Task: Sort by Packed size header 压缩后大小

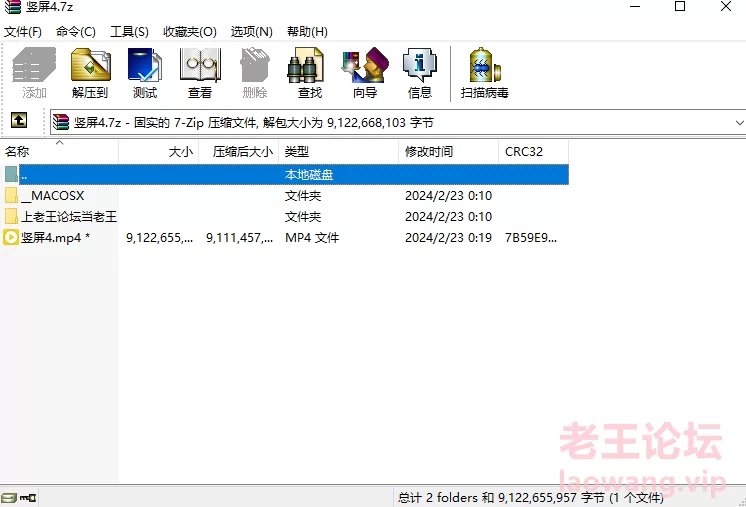Action: pos(239,152)
